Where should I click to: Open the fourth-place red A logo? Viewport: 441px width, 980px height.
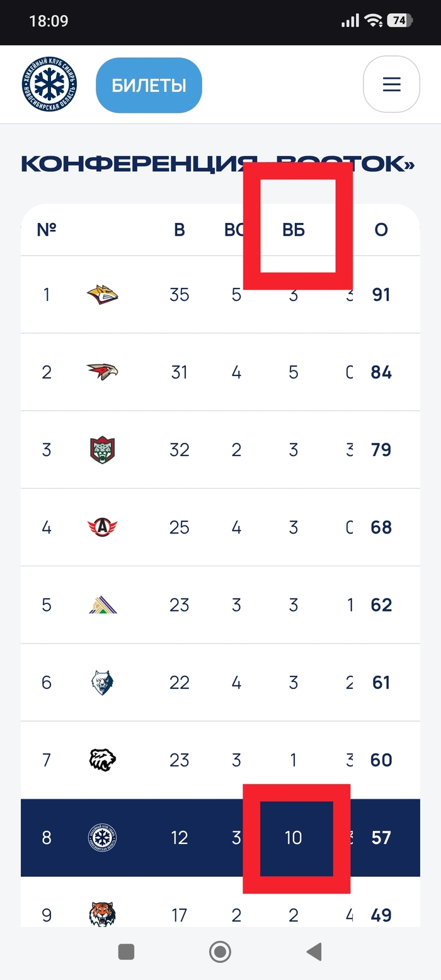(103, 527)
